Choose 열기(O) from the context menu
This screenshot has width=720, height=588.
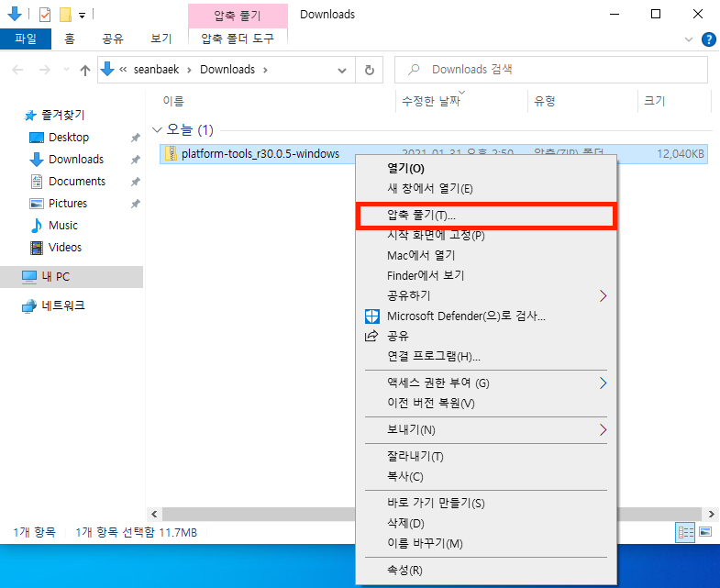pyautogui.click(x=486, y=169)
